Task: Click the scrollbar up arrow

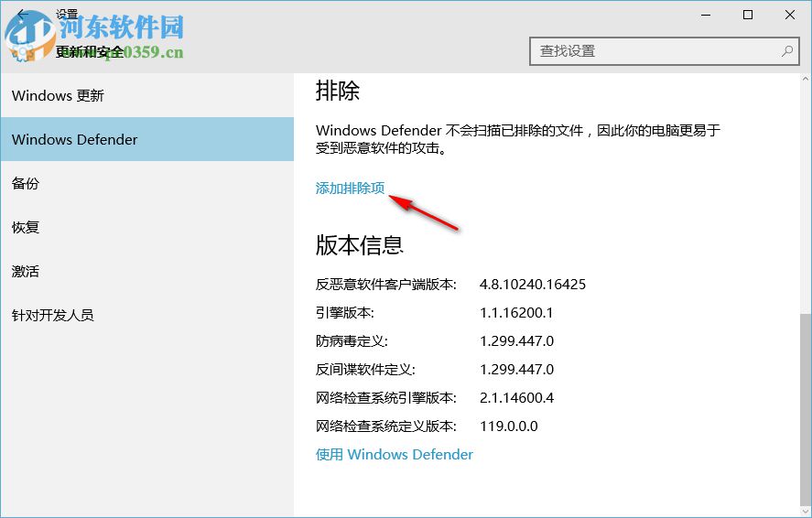Action: tap(806, 80)
